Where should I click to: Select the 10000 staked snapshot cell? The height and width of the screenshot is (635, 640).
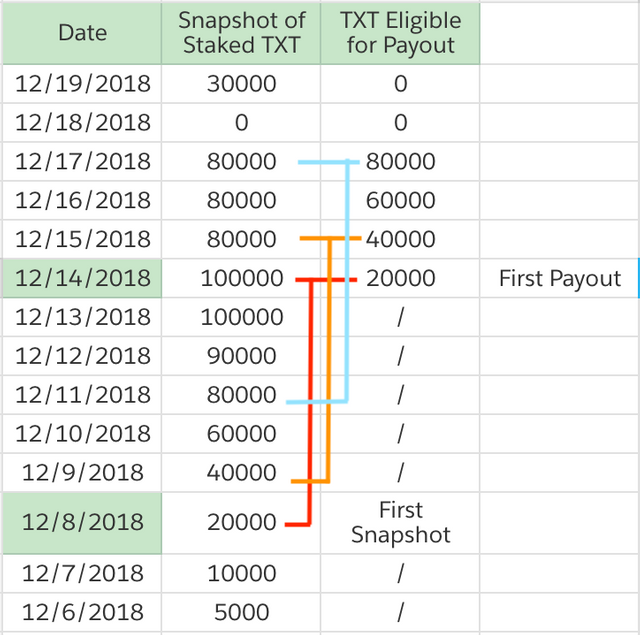tap(241, 574)
